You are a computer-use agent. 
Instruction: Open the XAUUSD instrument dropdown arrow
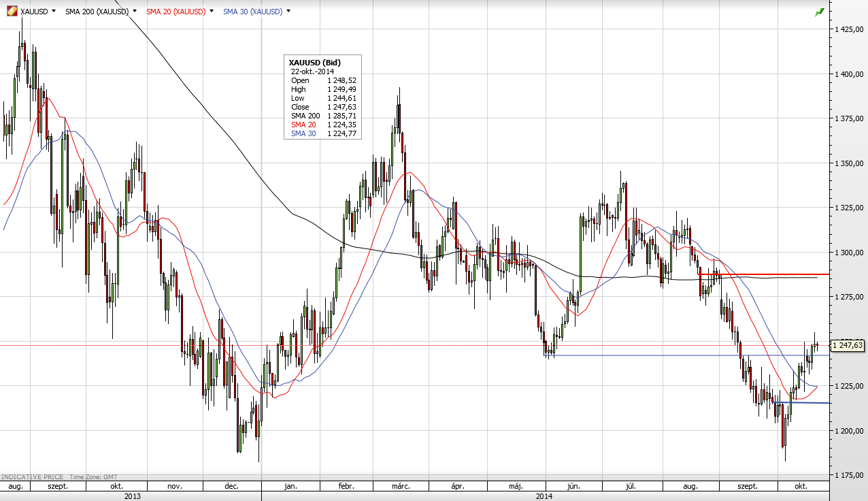(55, 12)
